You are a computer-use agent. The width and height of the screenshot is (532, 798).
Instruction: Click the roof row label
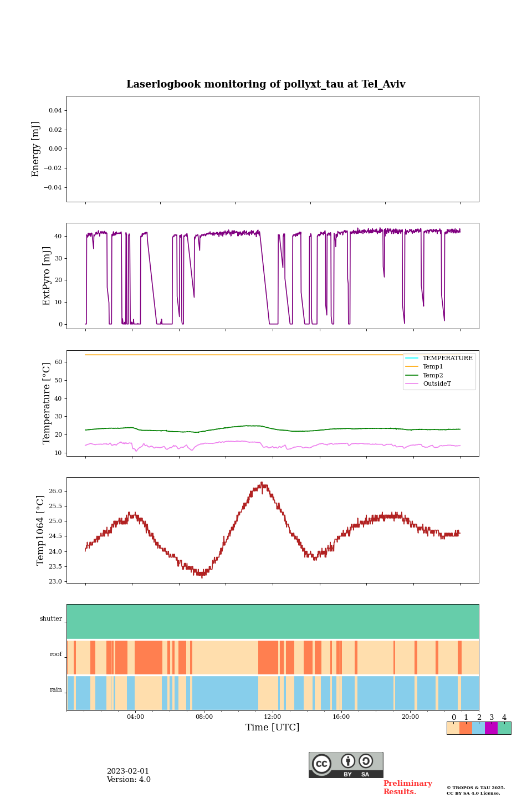pos(56,654)
